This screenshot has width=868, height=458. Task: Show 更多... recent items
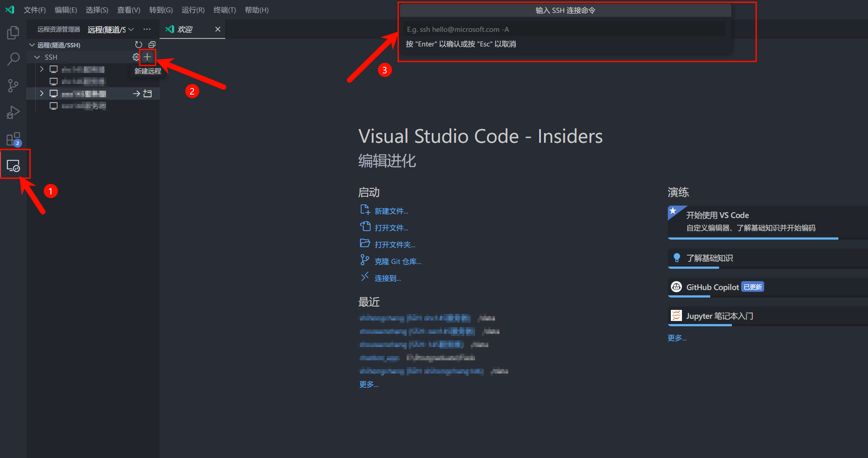(x=369, y=385)
